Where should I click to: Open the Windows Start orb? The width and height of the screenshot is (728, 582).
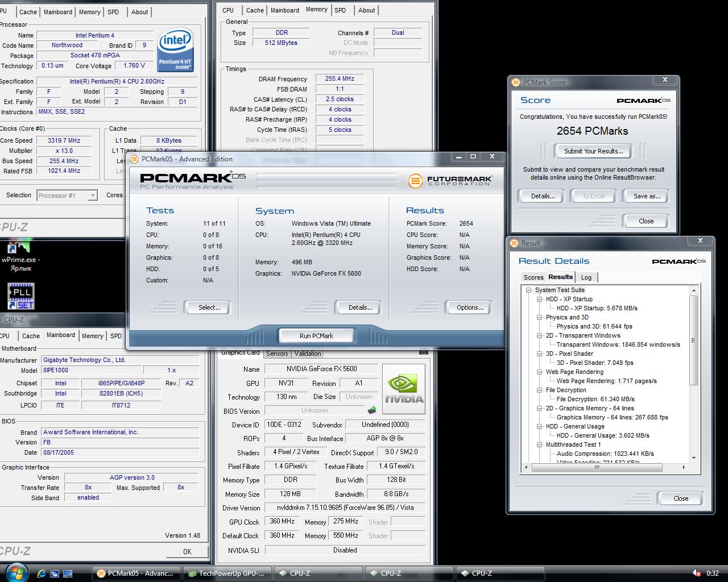16,572
